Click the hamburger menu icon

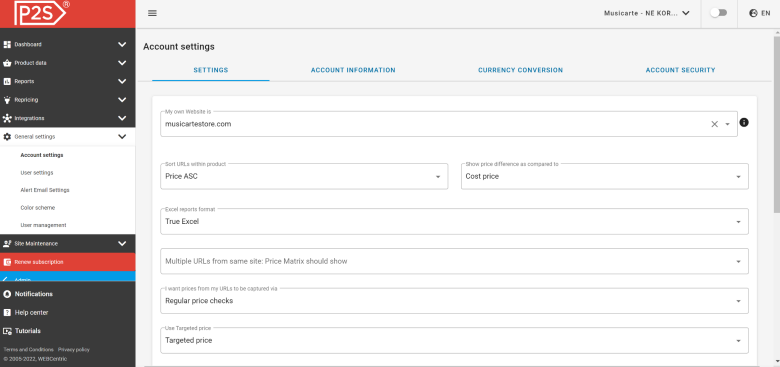tap(153, 13)
